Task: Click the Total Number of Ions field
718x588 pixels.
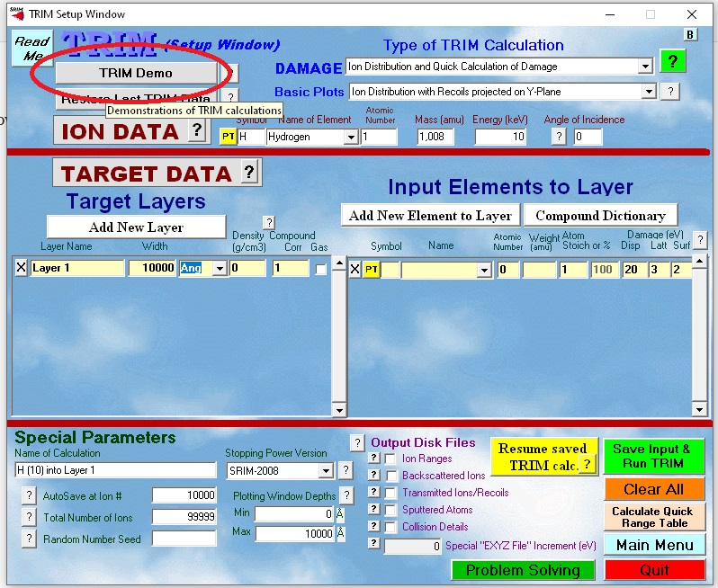Action: [184, 517]
